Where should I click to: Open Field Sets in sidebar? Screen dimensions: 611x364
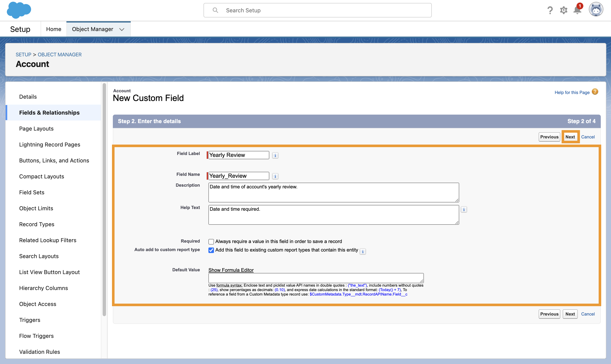[32, 192]
